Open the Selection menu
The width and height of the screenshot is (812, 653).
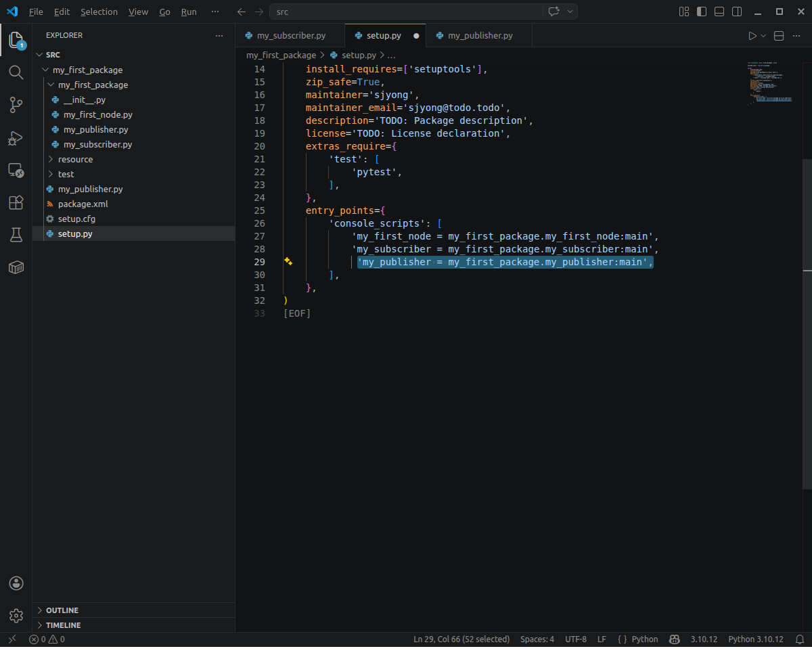click(x=99, y=12)
